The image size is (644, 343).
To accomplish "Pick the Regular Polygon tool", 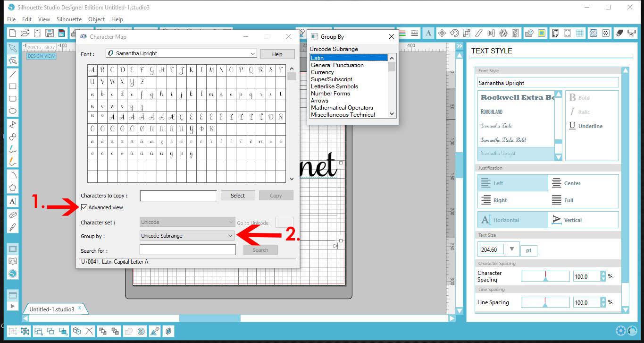I will pos(13,187).
